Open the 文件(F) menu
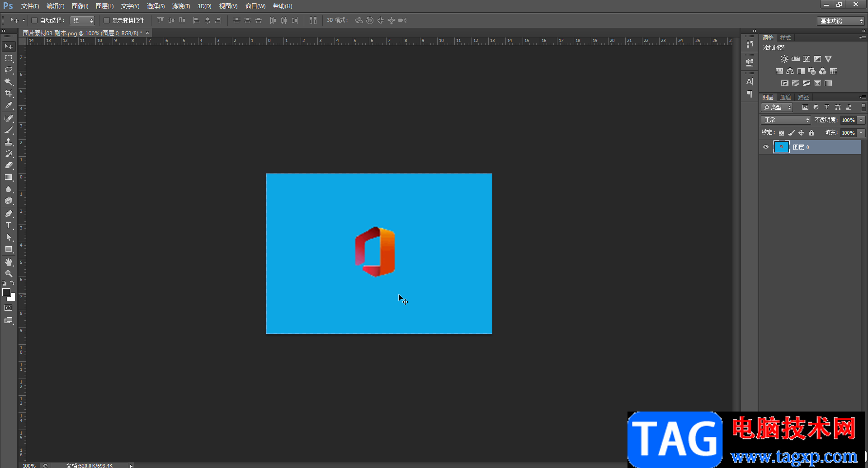Screen dimensions: 868x468 (30, 6)
